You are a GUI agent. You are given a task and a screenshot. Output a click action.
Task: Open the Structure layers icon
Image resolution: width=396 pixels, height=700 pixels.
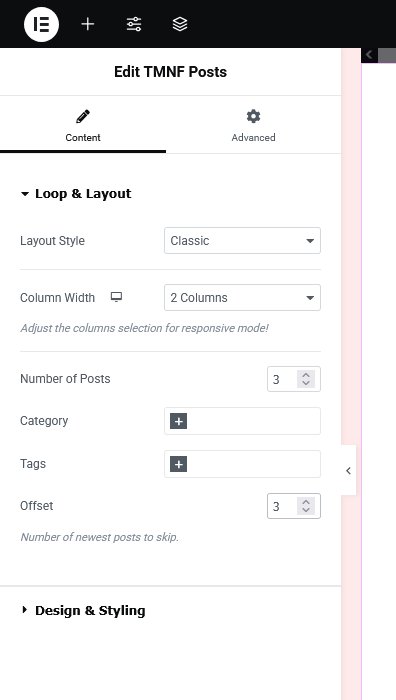tap(180, 24)
